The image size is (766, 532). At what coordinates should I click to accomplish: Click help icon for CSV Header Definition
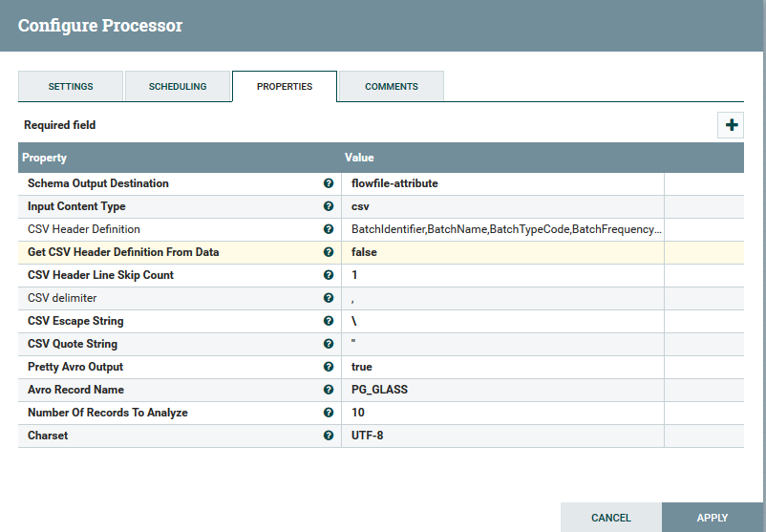329,229
